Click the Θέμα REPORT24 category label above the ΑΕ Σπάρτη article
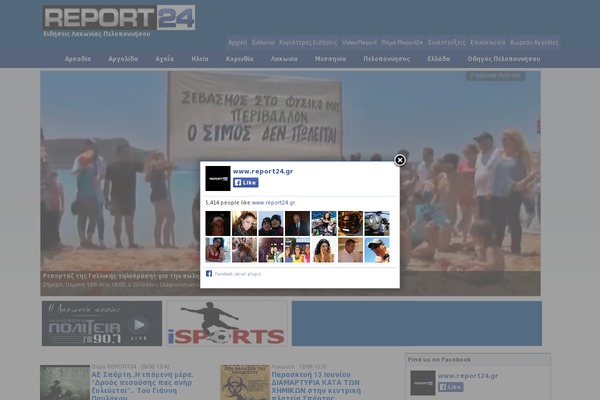 pos(114,366)
